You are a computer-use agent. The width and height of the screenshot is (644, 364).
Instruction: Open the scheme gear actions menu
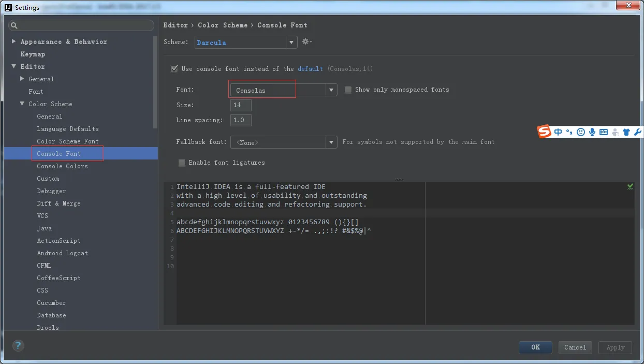307,42
